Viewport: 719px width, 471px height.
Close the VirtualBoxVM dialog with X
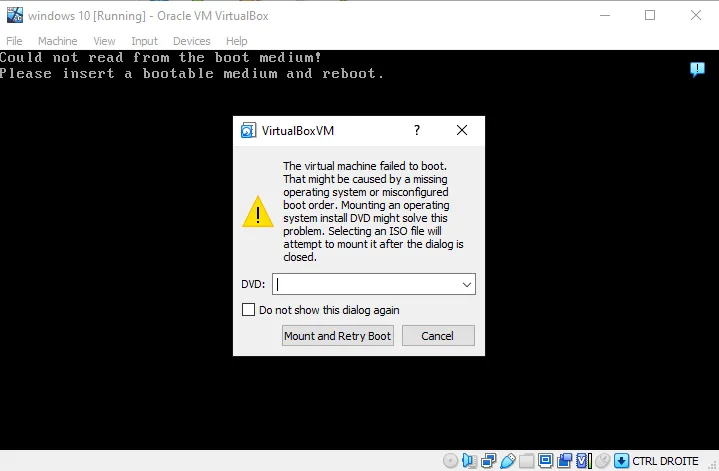pyautogui.click(x=462, y=130)
